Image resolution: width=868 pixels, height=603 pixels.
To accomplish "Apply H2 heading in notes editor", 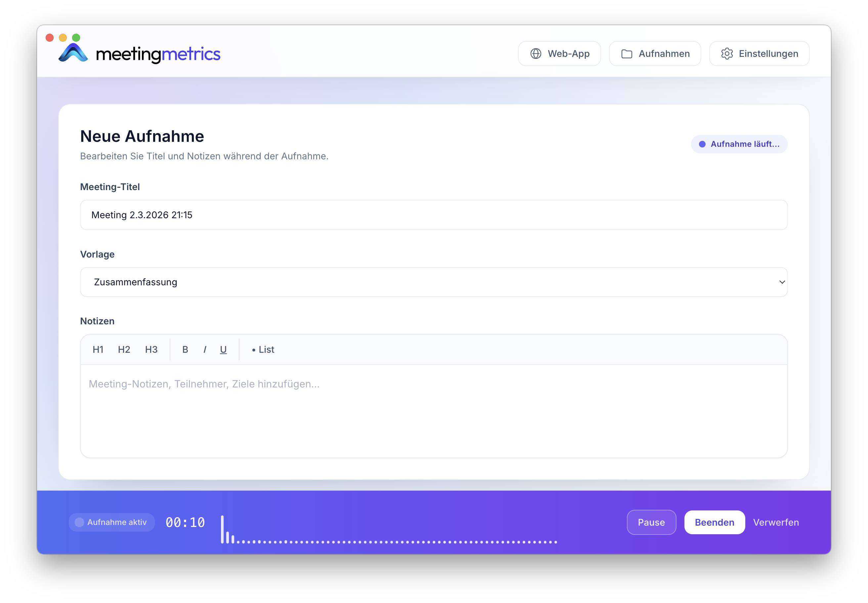I will [x=124, y=349].
